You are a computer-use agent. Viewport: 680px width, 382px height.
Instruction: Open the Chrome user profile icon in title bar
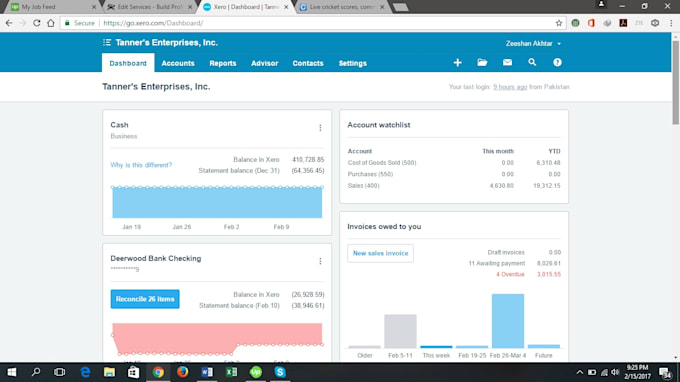[601, 4]
